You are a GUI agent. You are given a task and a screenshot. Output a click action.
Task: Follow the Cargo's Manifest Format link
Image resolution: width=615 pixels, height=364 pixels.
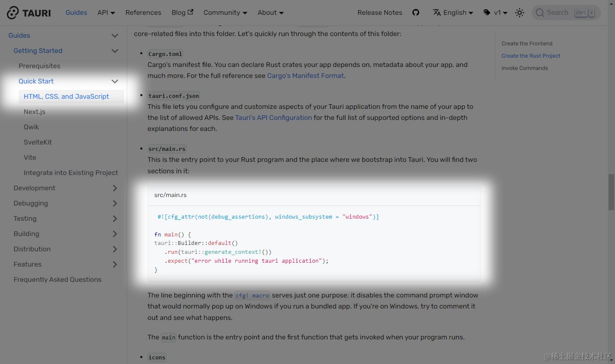pyautogui.click(x=305, y=76)
